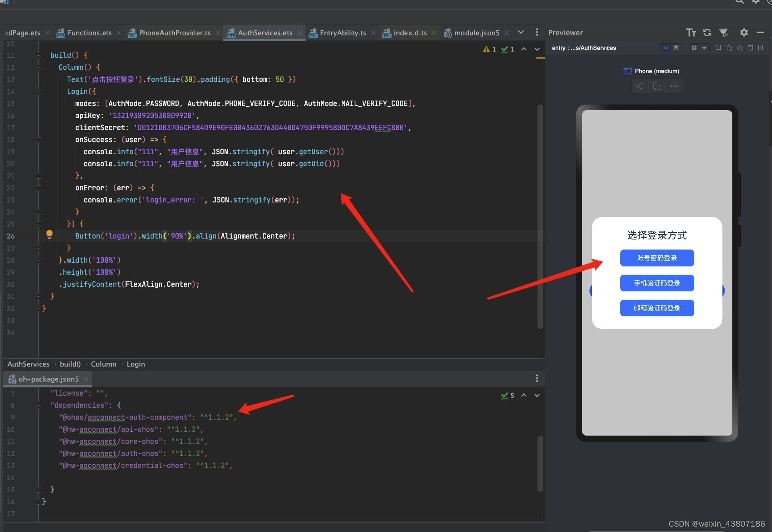Close the AuthServices.ets tab
This screenshot has width=772, height=532.
click(x=300, y=33)
